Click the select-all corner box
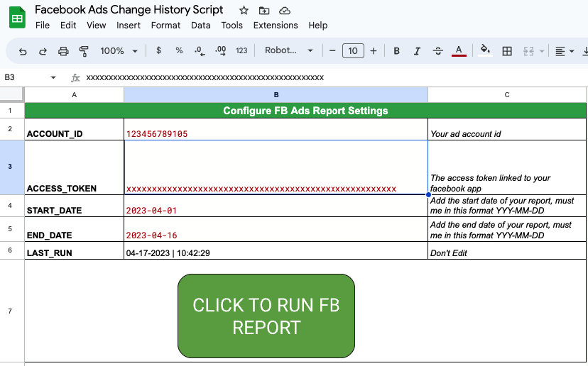Screen dimensions: 588x366 click(12, 94)
